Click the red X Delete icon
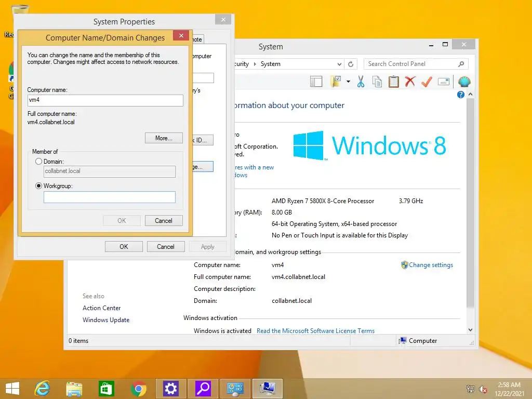Screen dimensions: 532x399 (410, 82)
